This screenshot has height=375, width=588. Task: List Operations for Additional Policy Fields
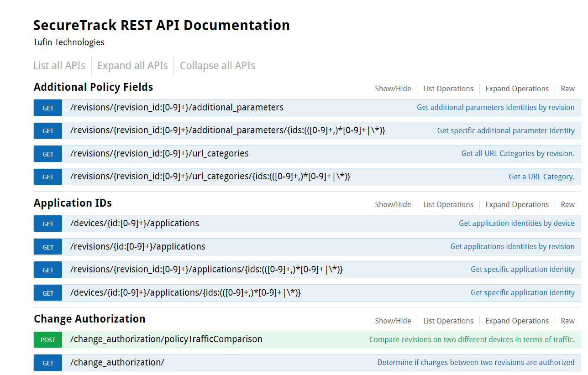[448, 89]
